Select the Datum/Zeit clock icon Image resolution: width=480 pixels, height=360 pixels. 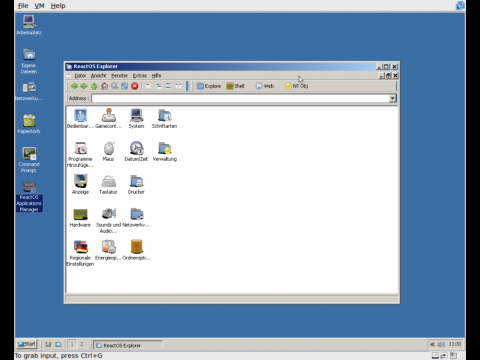click(x=136, y=151)
